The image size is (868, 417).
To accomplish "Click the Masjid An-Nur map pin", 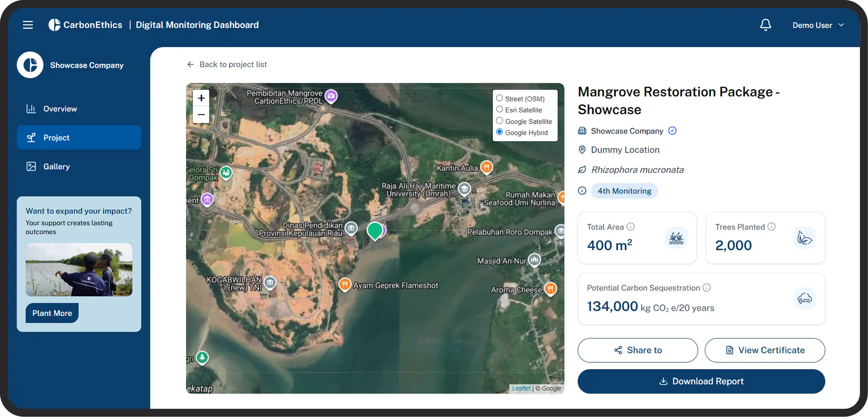I will (x=534, y=260).
